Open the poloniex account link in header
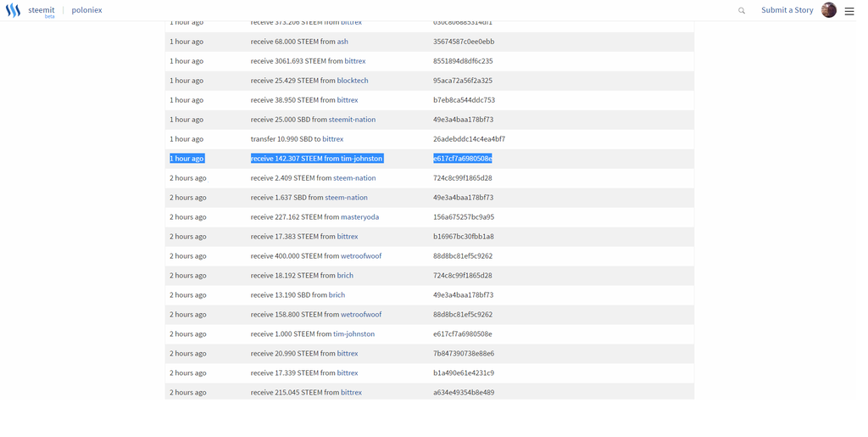 pyautogui.click(x=86, y=10)
